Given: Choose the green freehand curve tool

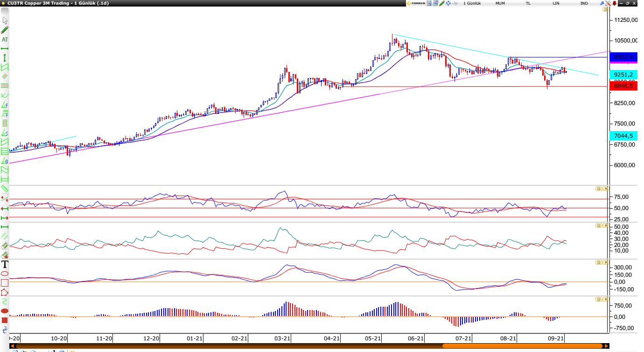Looking at the screenshot, I should click(x=5, y=301).
